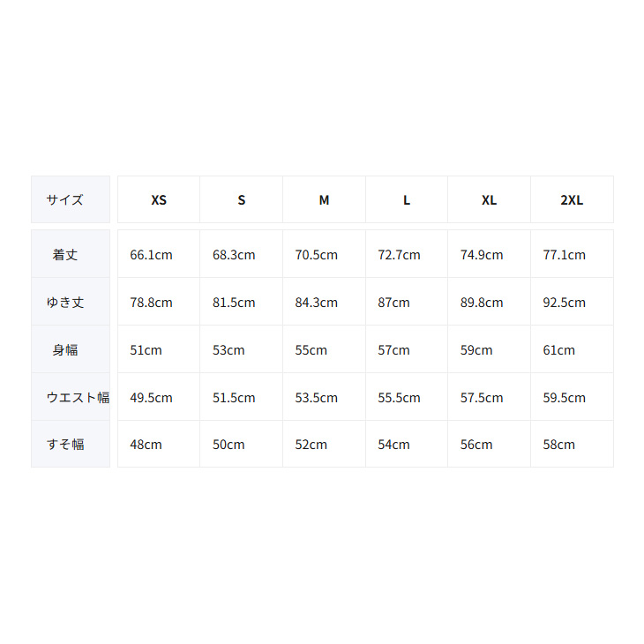Choose the L size column header

[407, 200]
